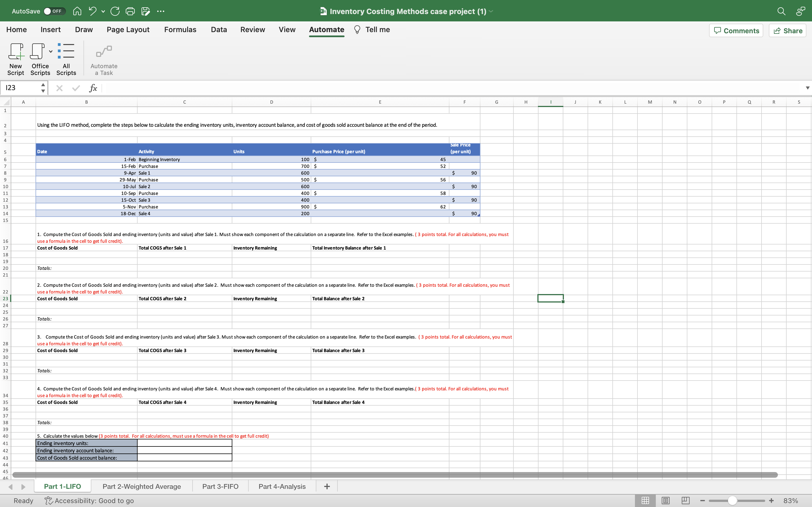This screenshot has height=507, width=812.
Task: Open the Undo history dropdown arrow
Action: coord(103,12)
